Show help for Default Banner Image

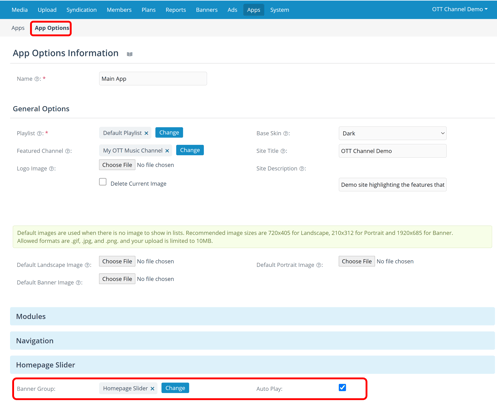pyautogui.click(x=78, y=283)
